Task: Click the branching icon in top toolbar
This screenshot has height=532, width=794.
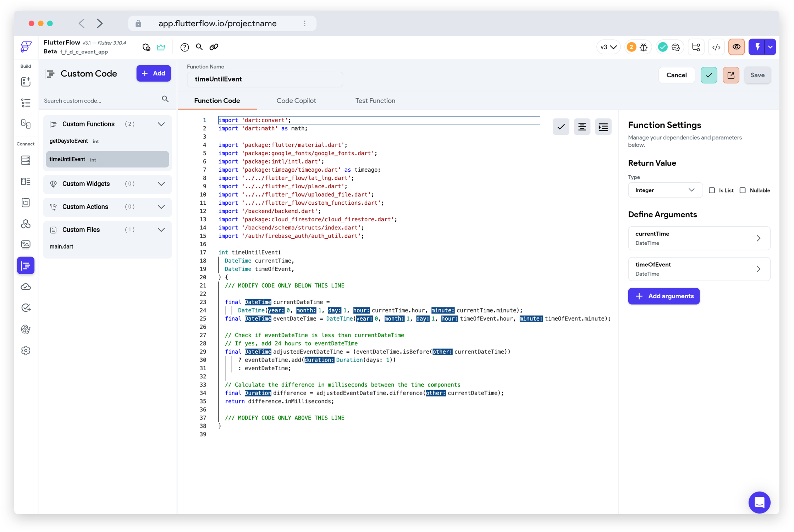Action: point(696,47)
